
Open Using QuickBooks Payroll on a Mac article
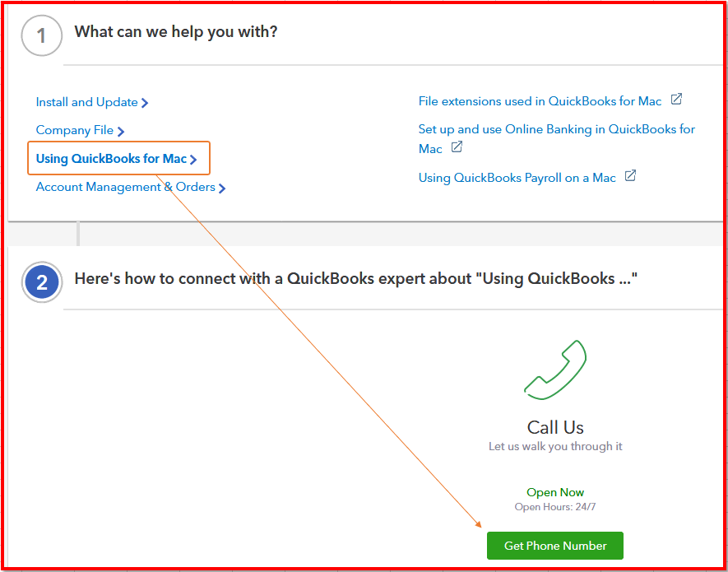pos(517,177)
